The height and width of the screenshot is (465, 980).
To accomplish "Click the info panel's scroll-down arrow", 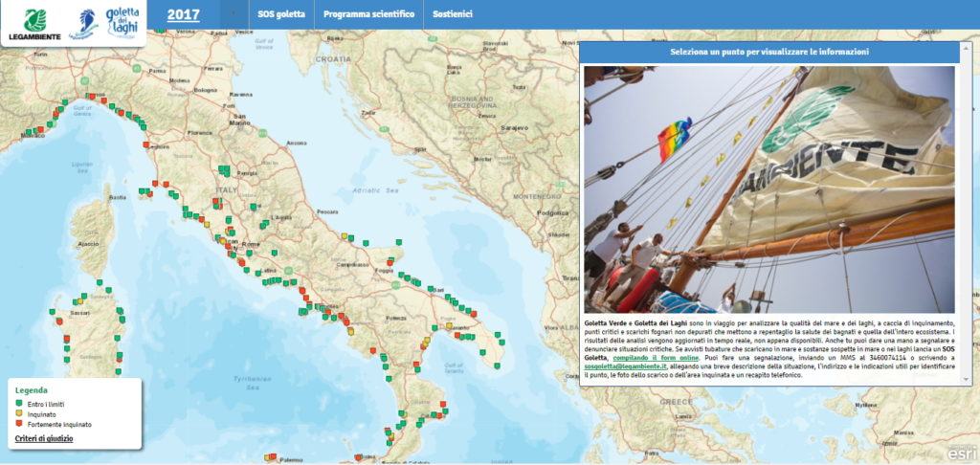I will click(968, 380).
